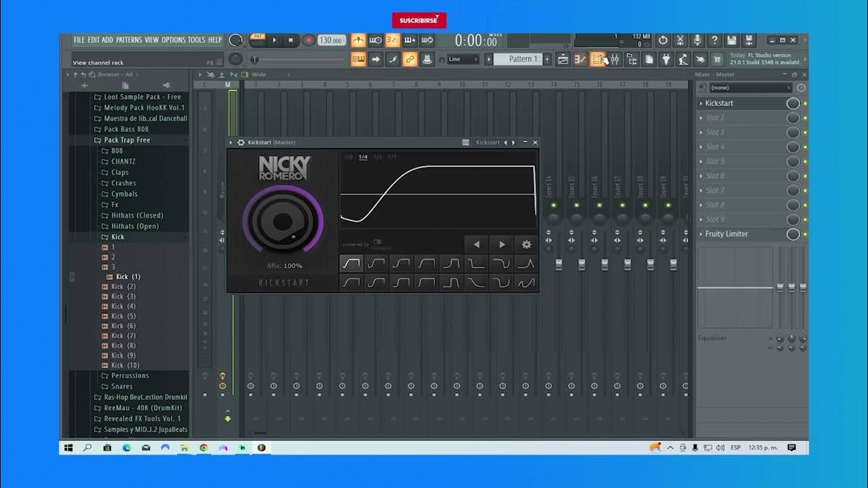
Task: Open the Pattern 1 selector dropdown
Action: [517, 60]
